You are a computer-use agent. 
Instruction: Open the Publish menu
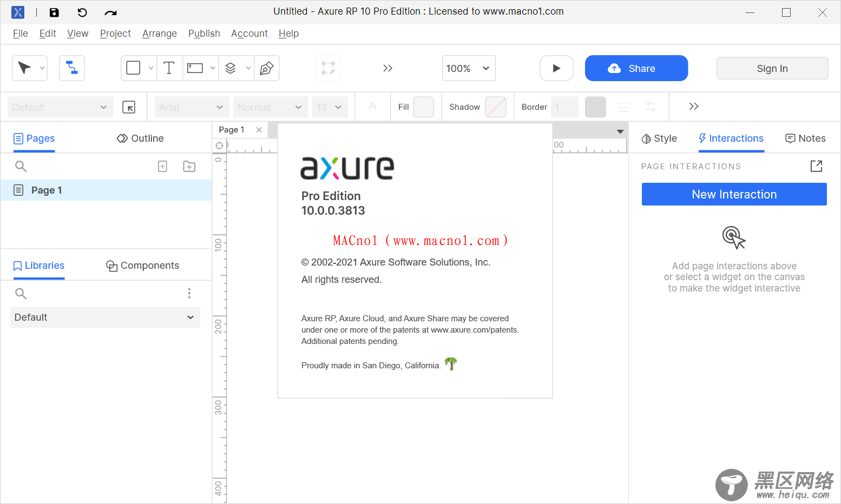204,34
